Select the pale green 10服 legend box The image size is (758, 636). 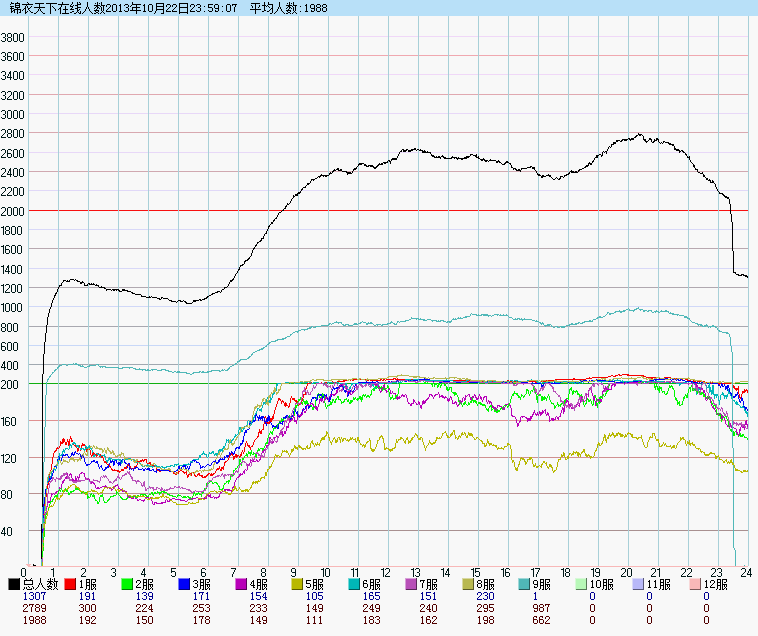point(584,584)
